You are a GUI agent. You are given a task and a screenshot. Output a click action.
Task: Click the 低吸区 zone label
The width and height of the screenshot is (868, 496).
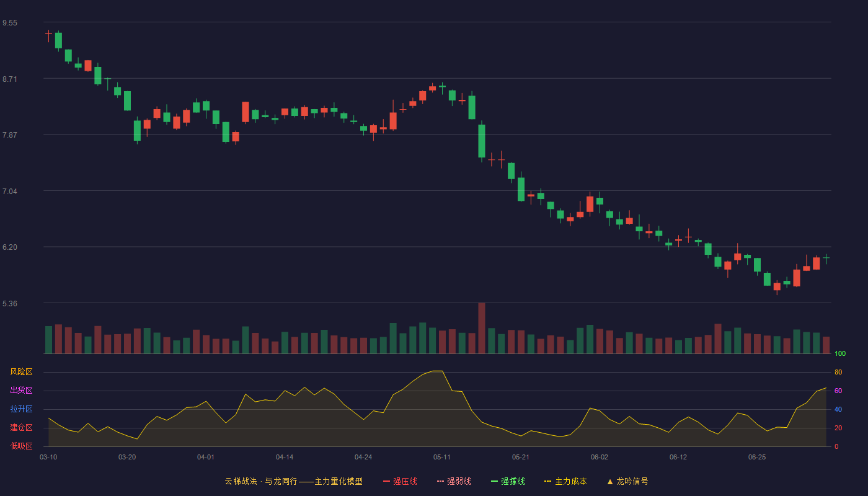point(21,446)
